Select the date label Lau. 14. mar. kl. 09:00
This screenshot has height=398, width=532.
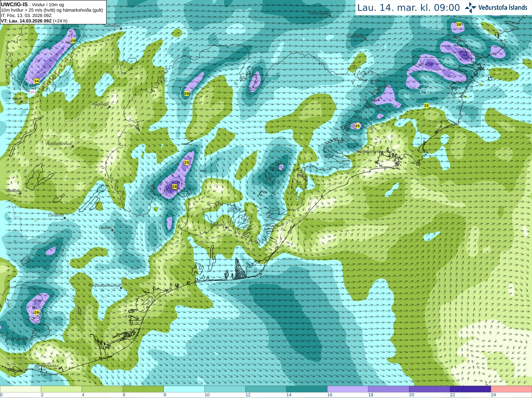coord(409,8)
